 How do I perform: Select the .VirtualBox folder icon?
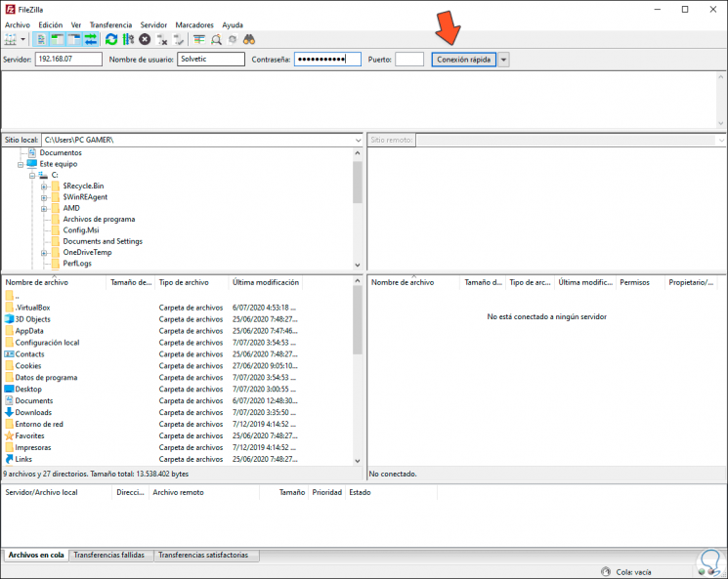tap(10, 308)
